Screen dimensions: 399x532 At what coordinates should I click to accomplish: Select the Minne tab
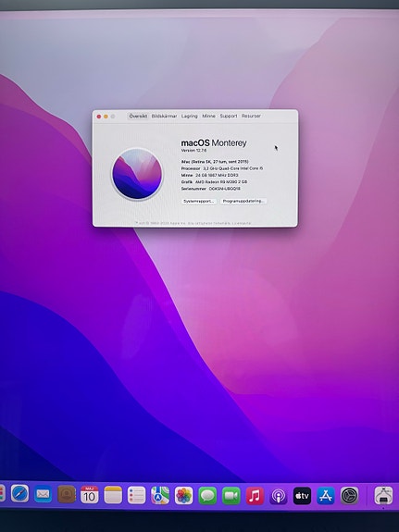(x=208, y=116)
